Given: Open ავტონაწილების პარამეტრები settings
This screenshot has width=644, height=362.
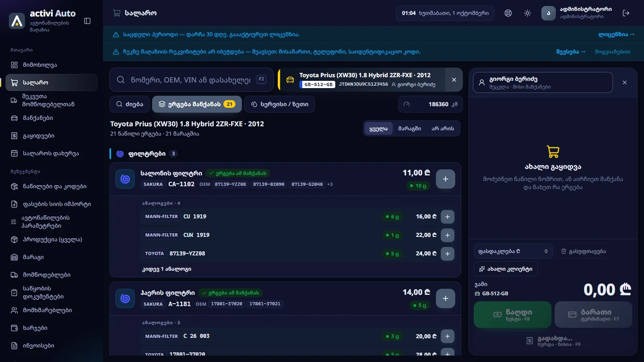Looking at the screenshot, I should [x=52, y=222].
